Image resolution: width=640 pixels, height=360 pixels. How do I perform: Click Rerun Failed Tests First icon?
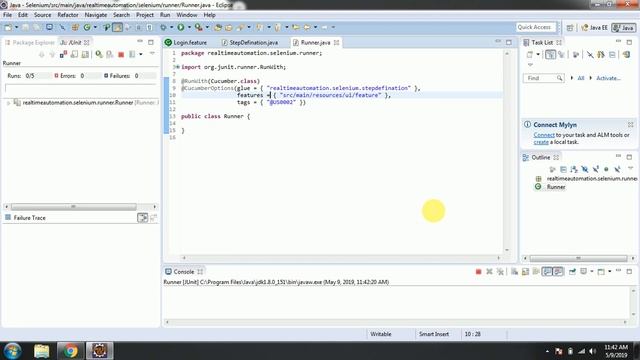(109, 54)
